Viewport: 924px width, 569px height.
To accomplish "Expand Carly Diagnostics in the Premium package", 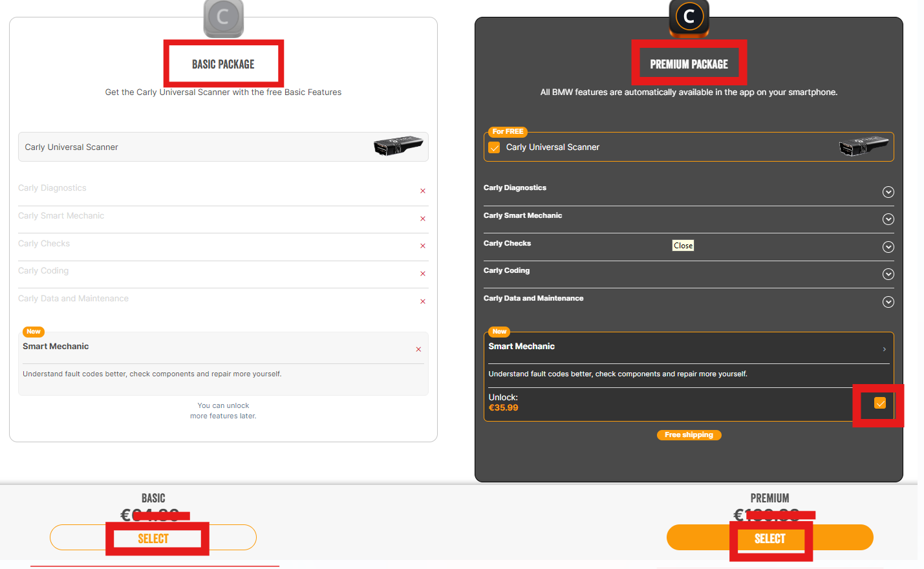I will coord(888,192).
